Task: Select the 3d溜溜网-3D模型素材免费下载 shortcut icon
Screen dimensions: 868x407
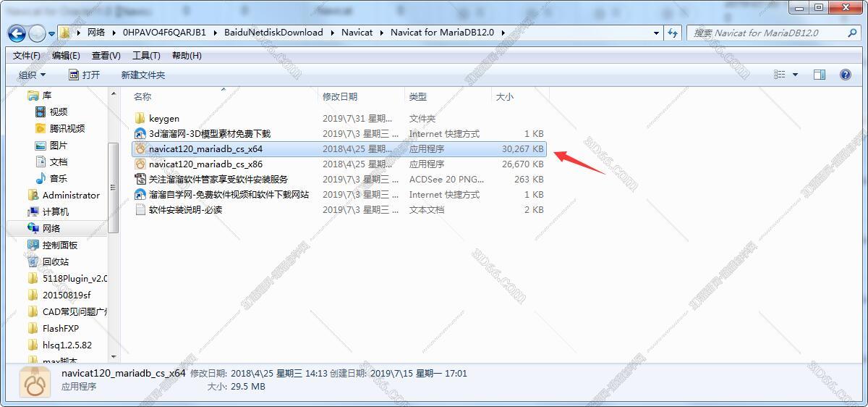Action: (x=140, y=133)
